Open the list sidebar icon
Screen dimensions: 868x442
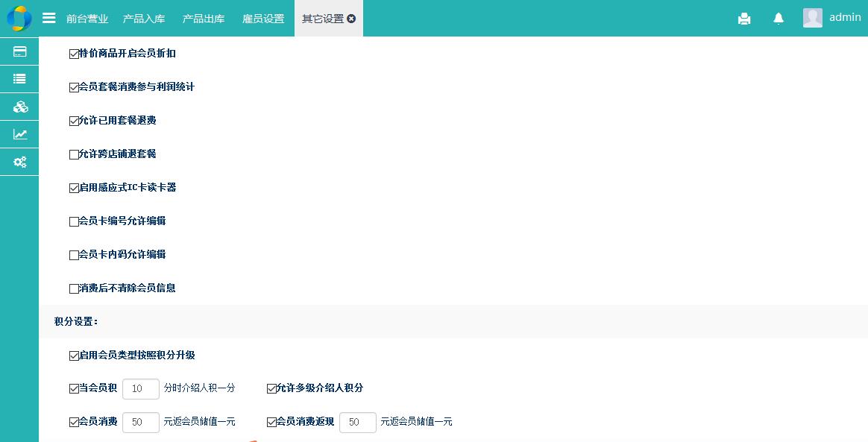20,78
